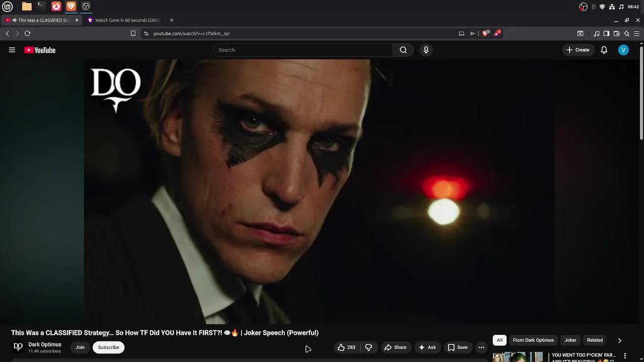Open Files folder in the panel
The width and height of the screenshot is (644, 362).
[27, 7]
